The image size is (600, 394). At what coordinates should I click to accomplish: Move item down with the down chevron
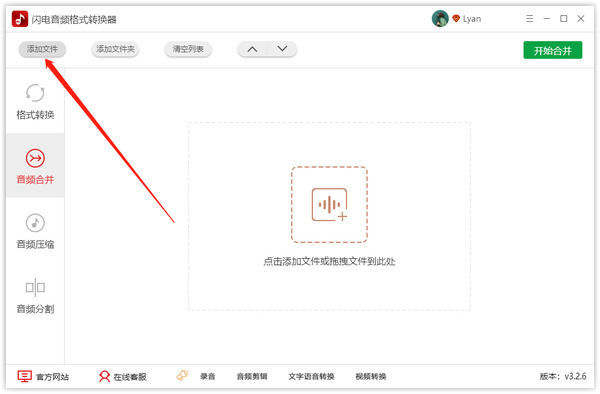pyautogui.click(x=282, y=49)
